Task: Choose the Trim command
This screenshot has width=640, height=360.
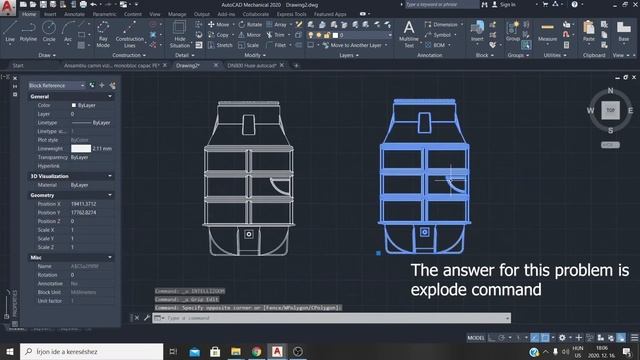Action: (x=276, y=35)
